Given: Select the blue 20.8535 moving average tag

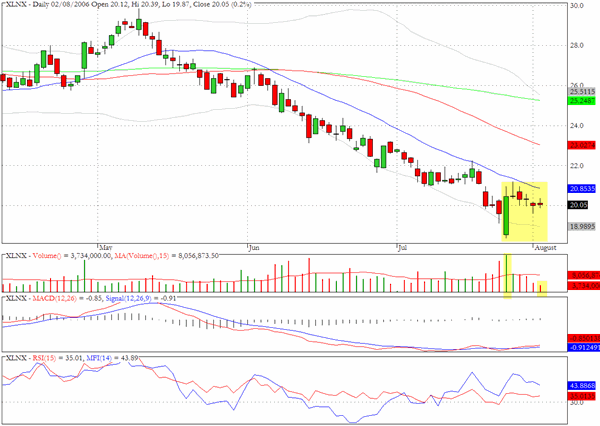Looking at the screenshot, I should click(582, 189).
